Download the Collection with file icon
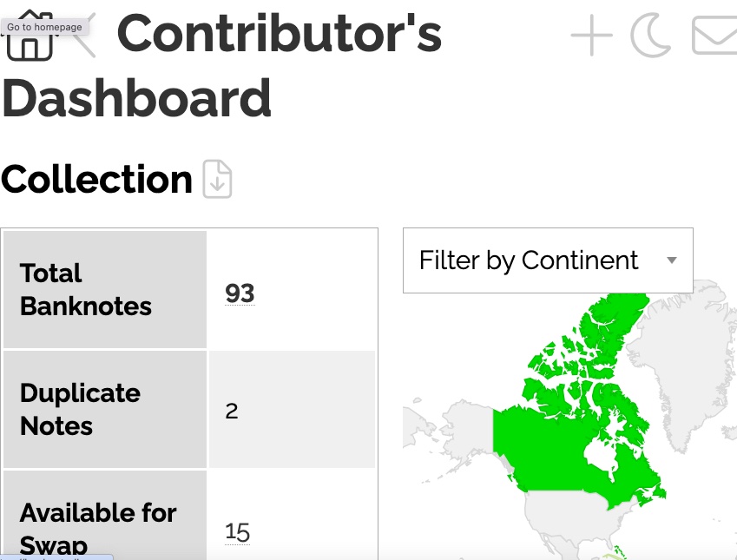 [x=218, y=180]
